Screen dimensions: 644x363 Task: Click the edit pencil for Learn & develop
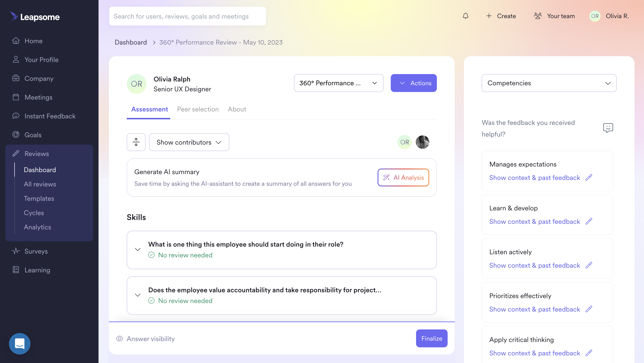[589, 221]
